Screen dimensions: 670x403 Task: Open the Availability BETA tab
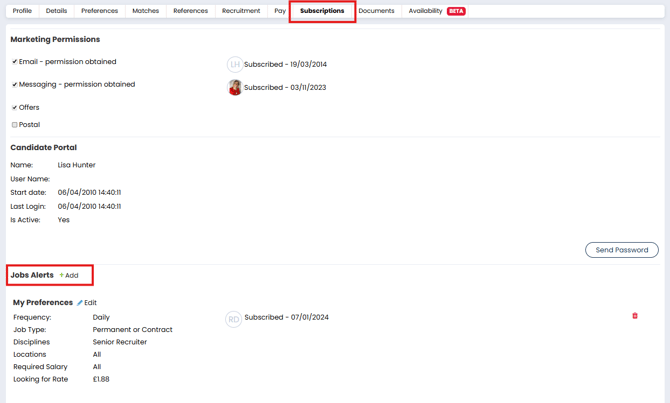pyautogui.click(x=436, y=11)
